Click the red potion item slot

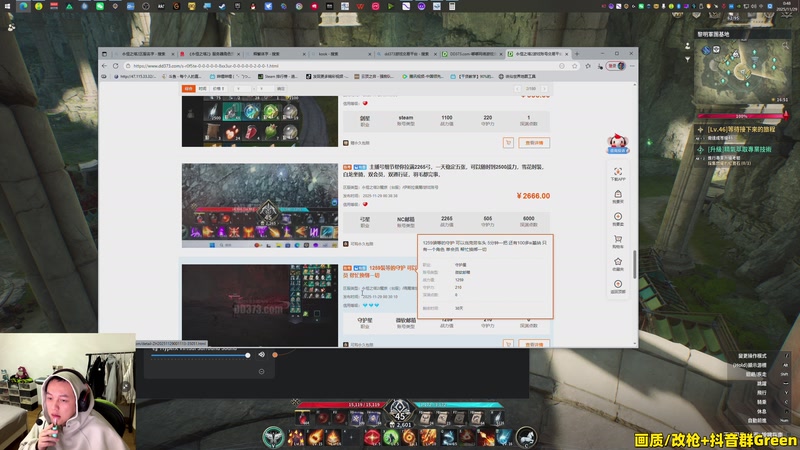(303, 418)
